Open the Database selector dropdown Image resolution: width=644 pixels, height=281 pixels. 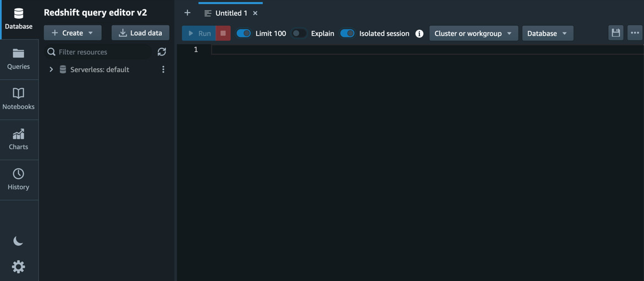(x=548, y=33)
